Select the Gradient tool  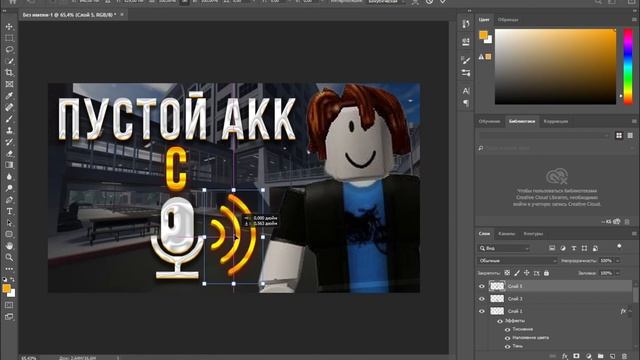click(9, 165)
